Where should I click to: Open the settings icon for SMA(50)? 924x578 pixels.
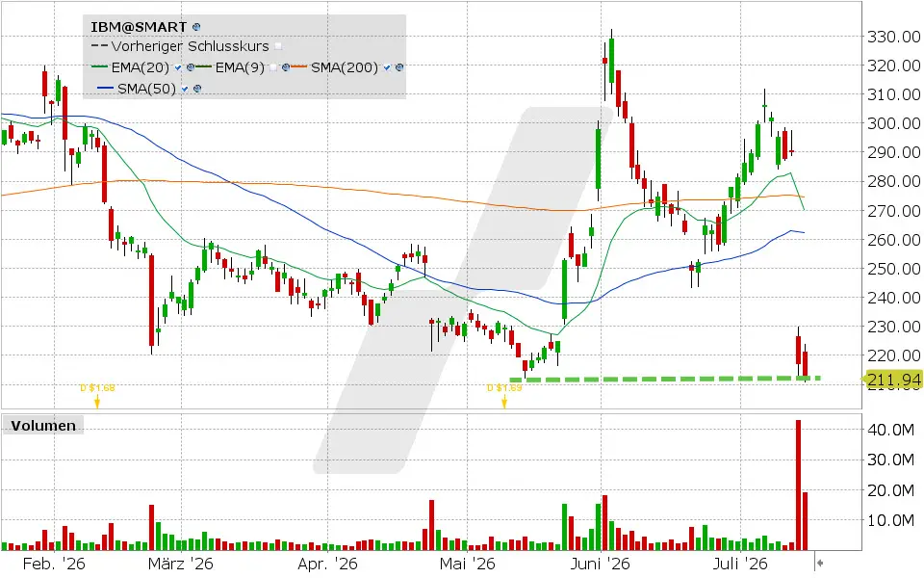[197, 89]
